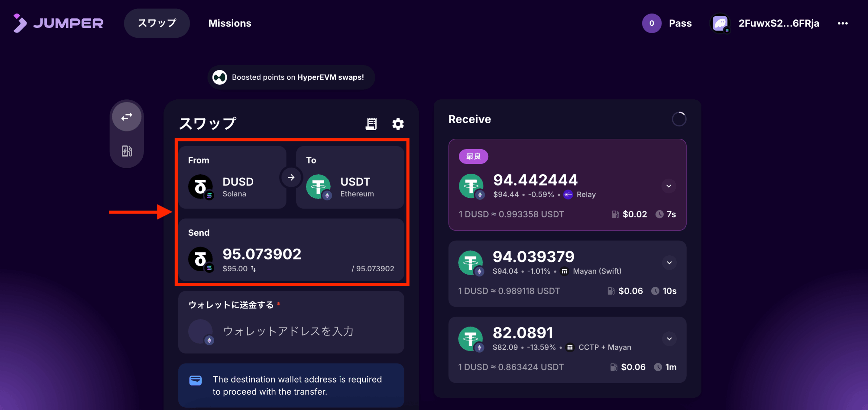Image resolution: width=868 pixels, height=410 pixels.
Task: Refresh routes with the loading circle
Action: [679, 119]
